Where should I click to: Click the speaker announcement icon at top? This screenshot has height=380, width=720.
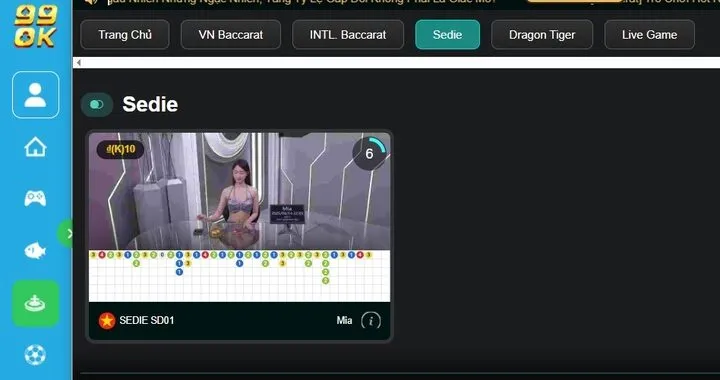click(x=91, y=1)
